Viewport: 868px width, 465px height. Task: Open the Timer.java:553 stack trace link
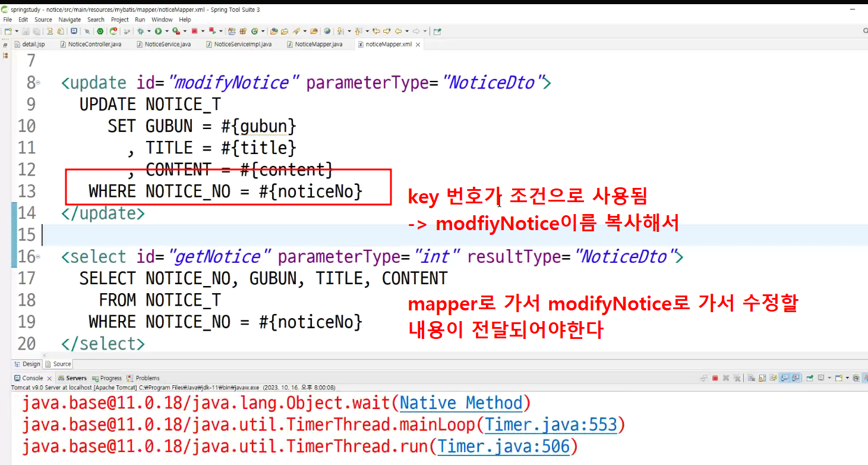pos(551,425)
